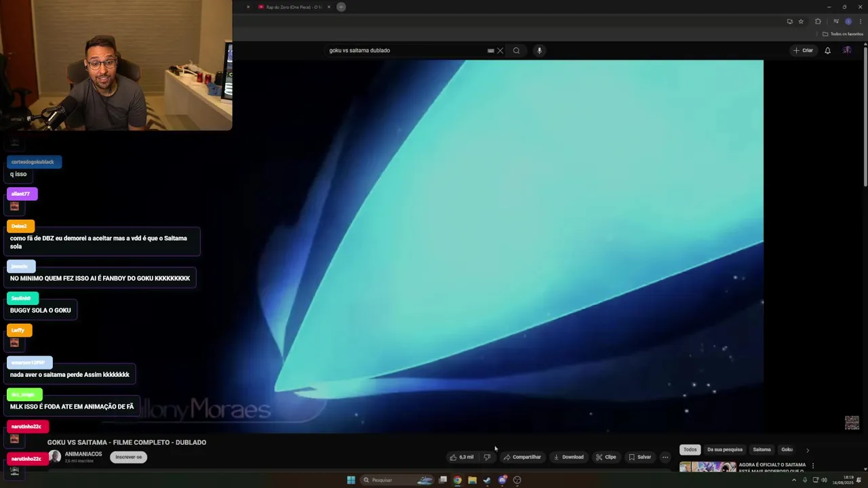Open the on-screen keyboard icon in search
This screenshot has height=488, width=868.
click(x=490, y=50)
